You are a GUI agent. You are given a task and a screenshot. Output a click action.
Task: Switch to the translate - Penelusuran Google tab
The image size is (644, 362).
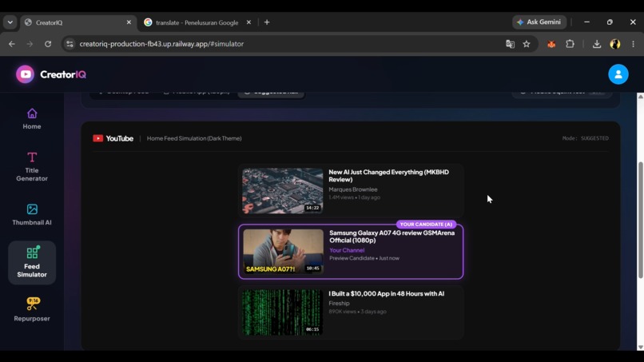point(197,22)
